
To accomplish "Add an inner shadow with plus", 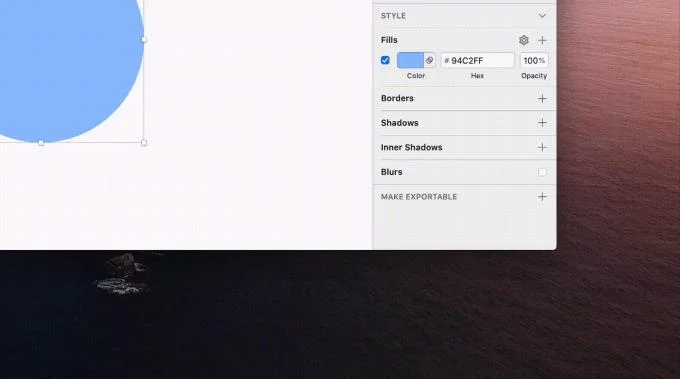I will (x=542, y=147).
